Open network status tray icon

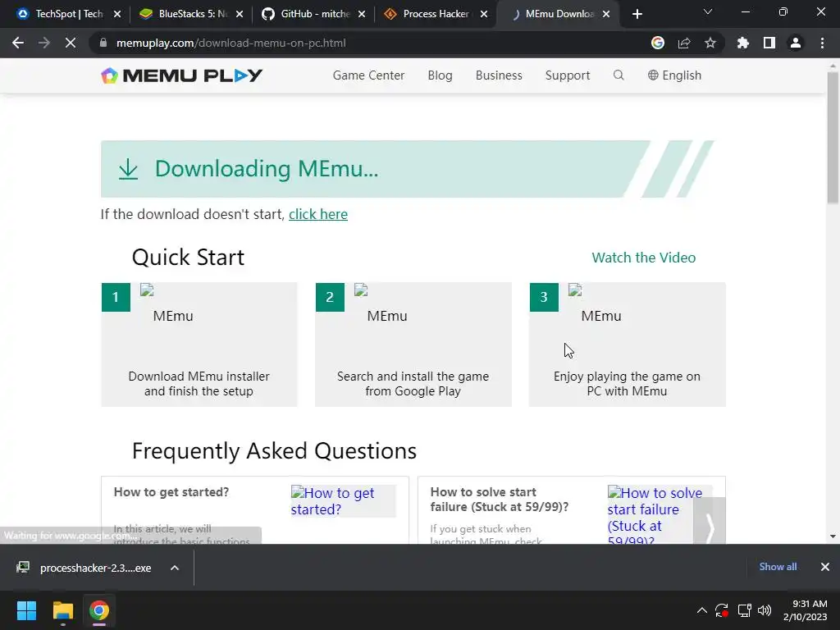(744, 610)
